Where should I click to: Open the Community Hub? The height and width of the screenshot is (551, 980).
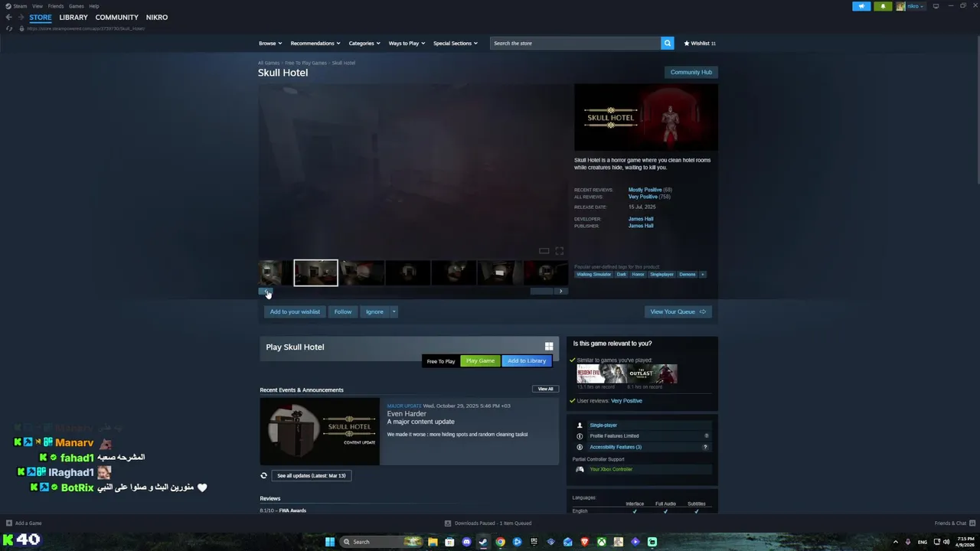pos(691,72)
